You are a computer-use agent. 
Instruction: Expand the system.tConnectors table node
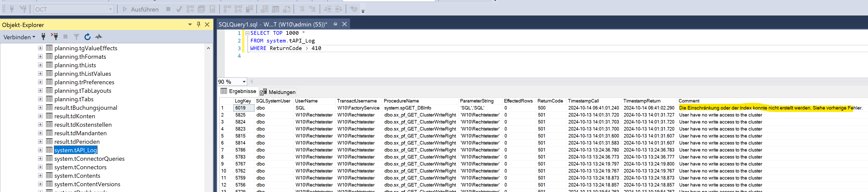40,167
